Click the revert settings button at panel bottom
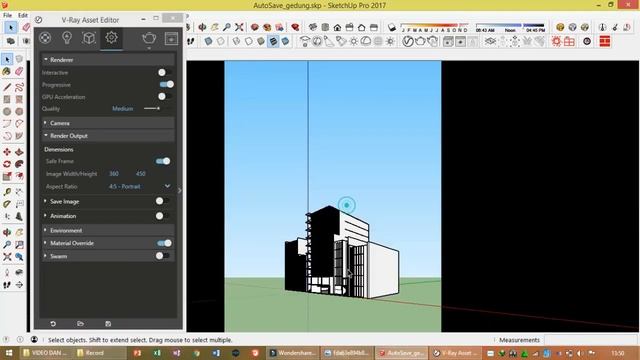The height and width of the screenshot is (360, 640). coord(53,324)
